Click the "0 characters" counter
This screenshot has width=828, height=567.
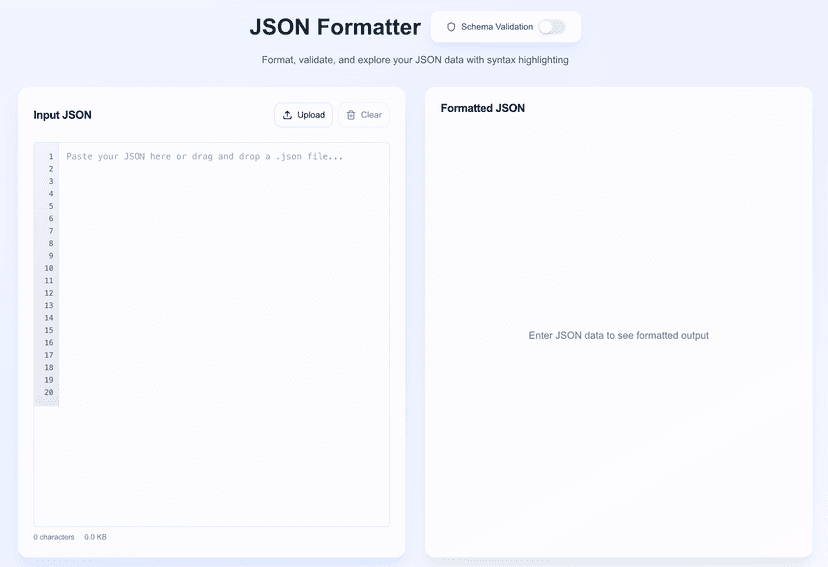(54, 537)
